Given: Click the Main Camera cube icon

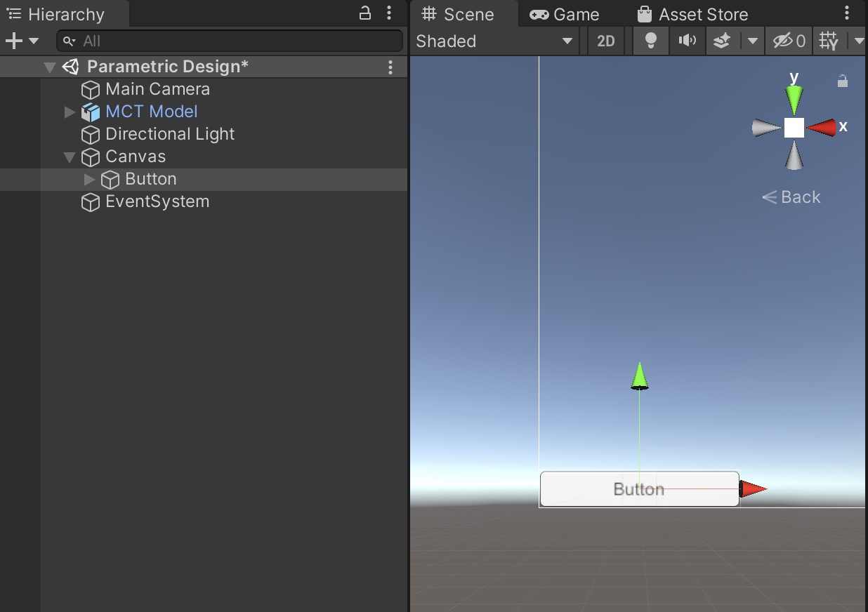Looking at the screenshot, I should [90, 90].
